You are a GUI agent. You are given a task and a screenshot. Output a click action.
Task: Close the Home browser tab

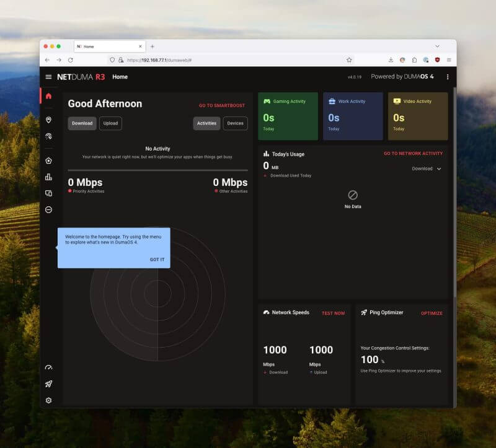pos(140,46)
